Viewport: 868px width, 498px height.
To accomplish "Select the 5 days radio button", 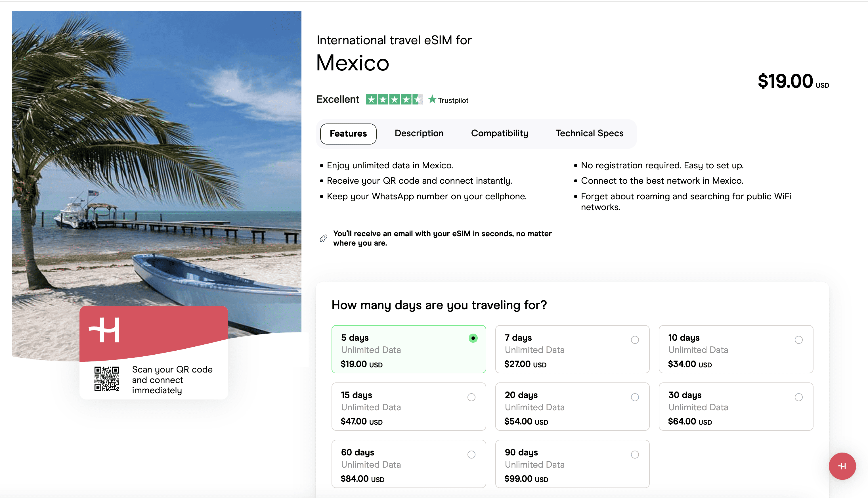I will point(473,338).
